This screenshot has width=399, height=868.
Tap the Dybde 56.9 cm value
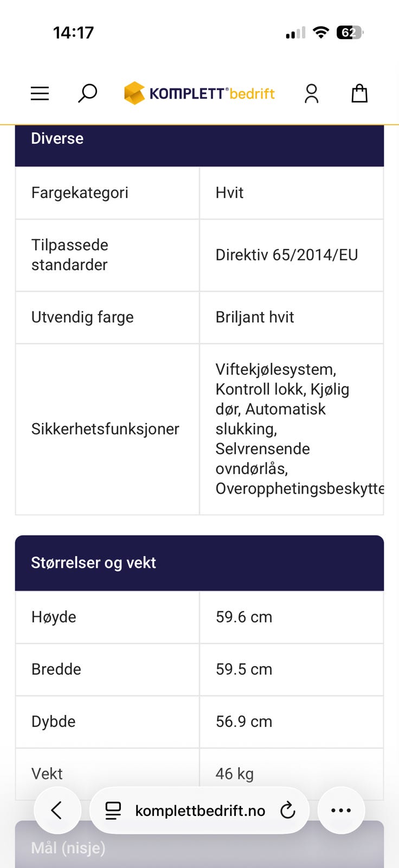tap(244, 722)
